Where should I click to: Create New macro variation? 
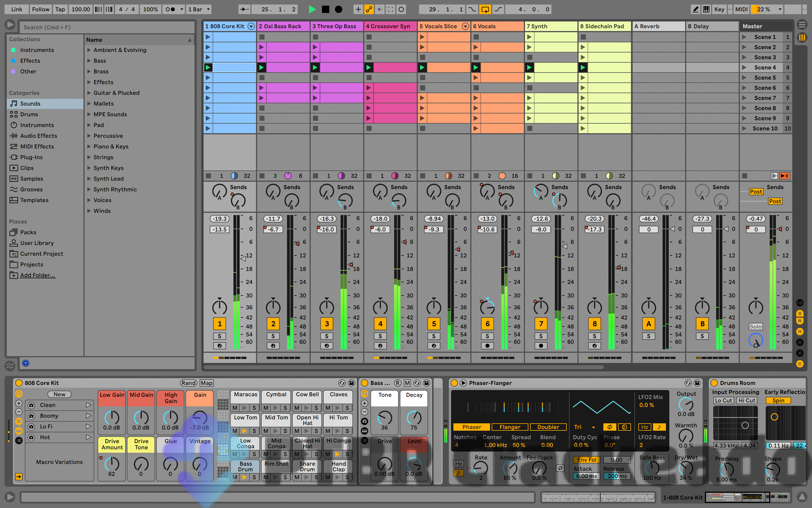click(x=59, y=395)
